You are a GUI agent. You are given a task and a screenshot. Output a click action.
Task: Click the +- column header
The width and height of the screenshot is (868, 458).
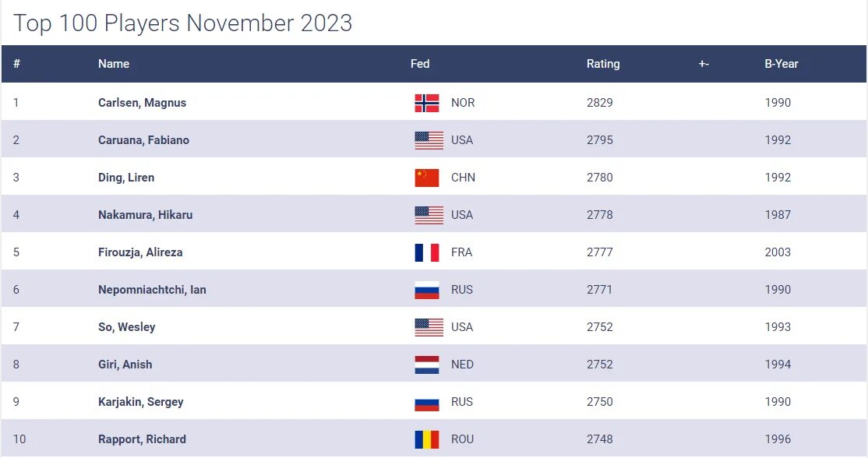pyautogui.click(x=704, y=64)
